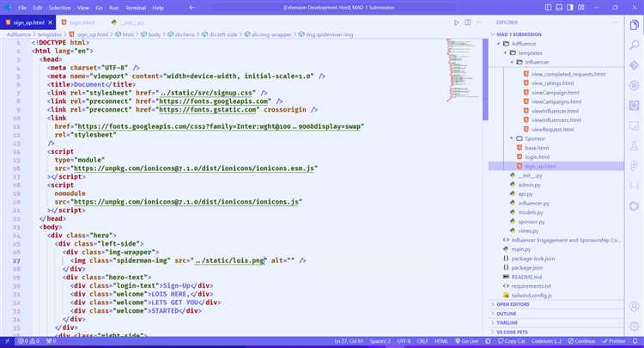Open the Selection menu
Image resolution: width=644 pixels, height=348 pixels.
click(x=59, y=8)
